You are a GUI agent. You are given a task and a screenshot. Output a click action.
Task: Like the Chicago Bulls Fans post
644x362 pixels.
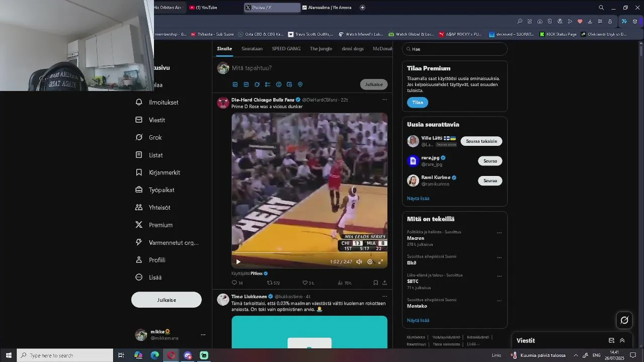[x=308, y=283]
